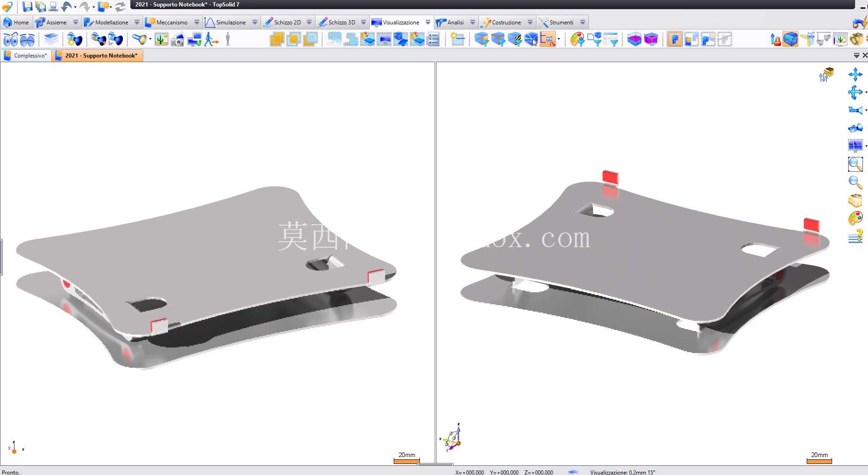This screenshot has width=868, height=475.
Task: Expand the Simulazione tab dropdown arrow
Action: tap(255, 22)
